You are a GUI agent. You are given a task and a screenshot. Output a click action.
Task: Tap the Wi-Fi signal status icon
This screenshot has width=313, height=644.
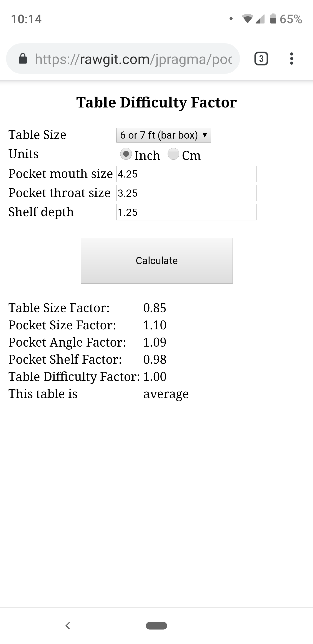tap(247, 19)
